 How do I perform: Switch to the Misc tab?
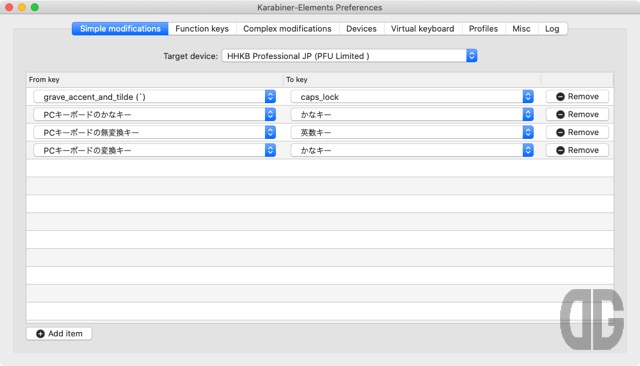[x=521, y=29]
